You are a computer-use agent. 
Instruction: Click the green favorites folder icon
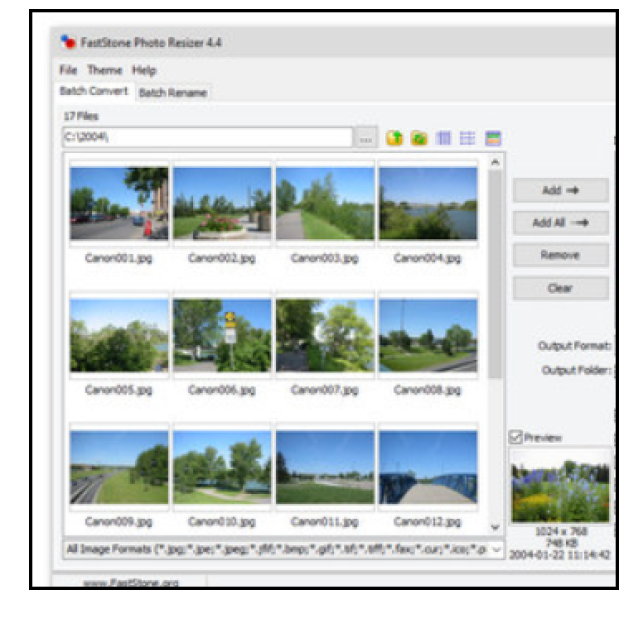coord(419,138)
